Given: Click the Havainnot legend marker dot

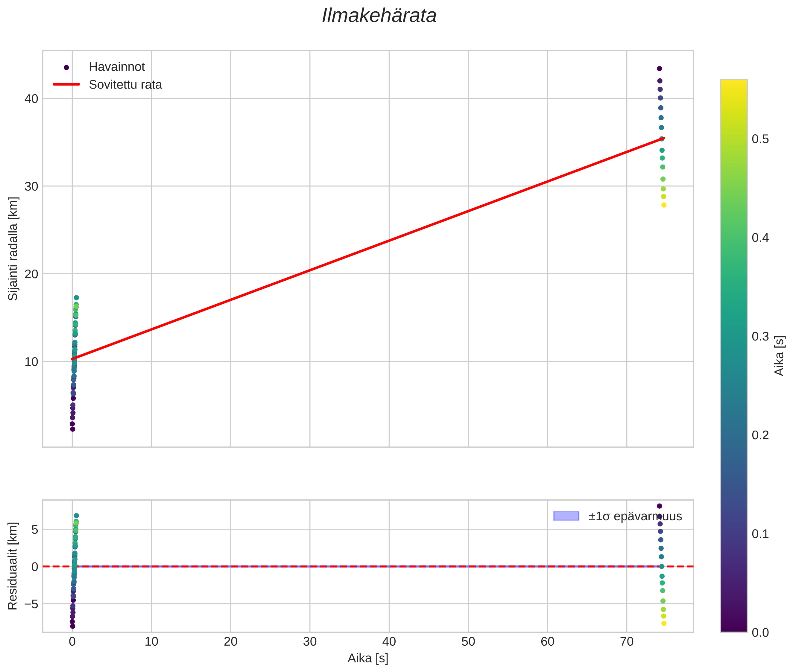Looking at the screenshot, I should click(66, 67).
